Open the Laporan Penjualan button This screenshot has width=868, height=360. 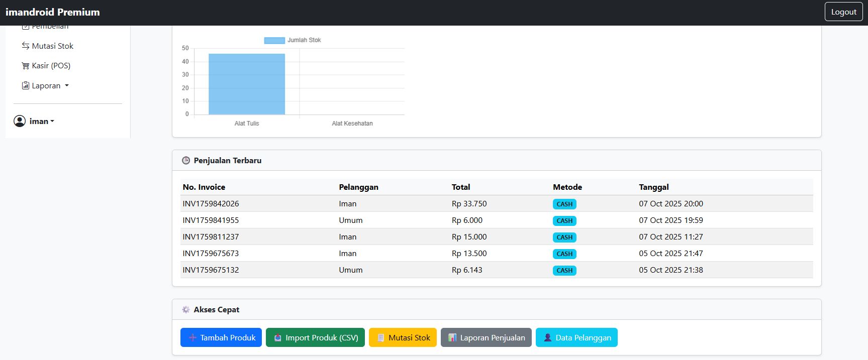(x=486, y=338)
